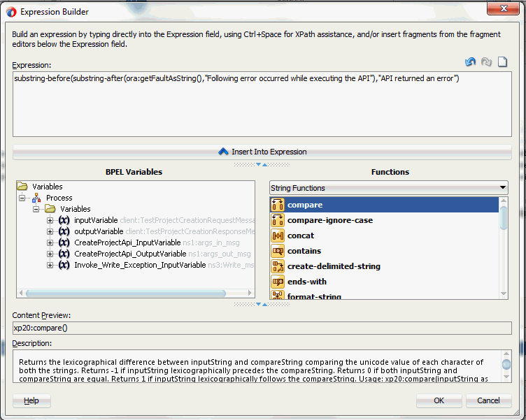
Task: Close the Expression Builder dialog
Action: click(x=503, y=8)
